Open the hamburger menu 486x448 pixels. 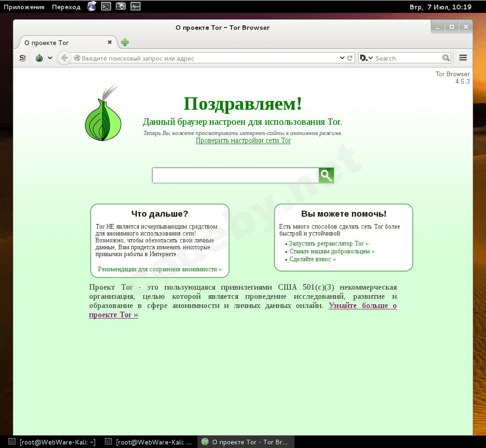[x=463, y=58]
